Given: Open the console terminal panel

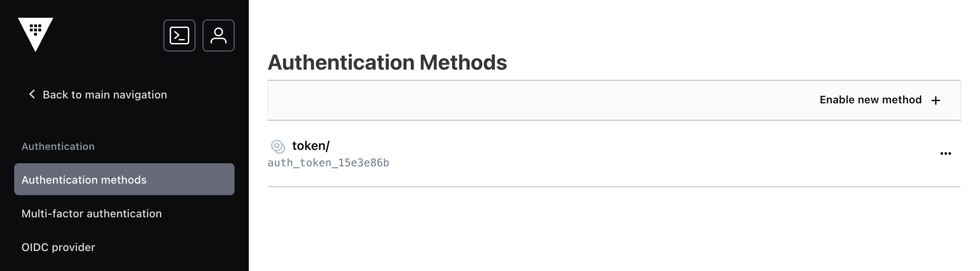Looking at the screenshot, I should (x=179, y=35).
